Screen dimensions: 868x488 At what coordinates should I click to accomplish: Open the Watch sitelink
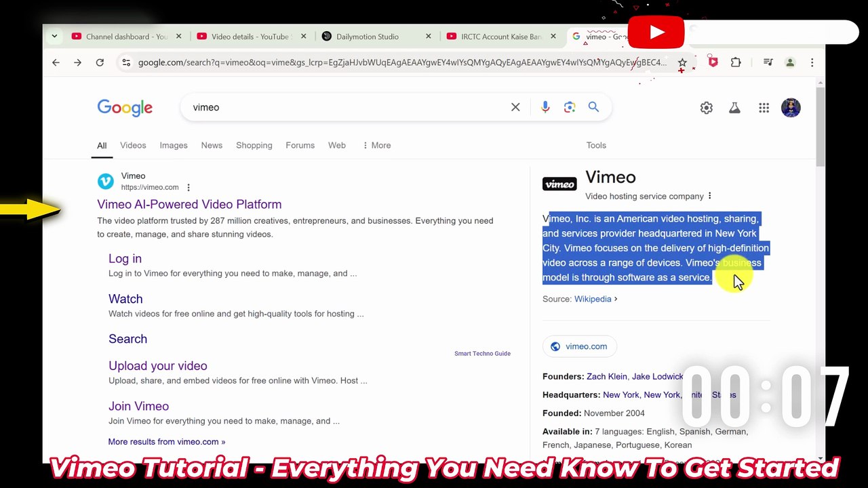[x=125, y=299]
